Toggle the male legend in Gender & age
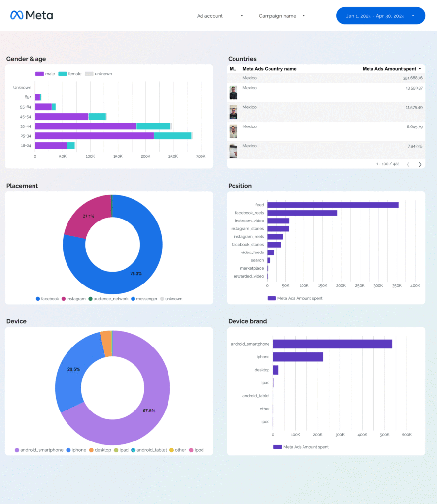This screenshot has height=504, width=437. click(x=45, y=74)
